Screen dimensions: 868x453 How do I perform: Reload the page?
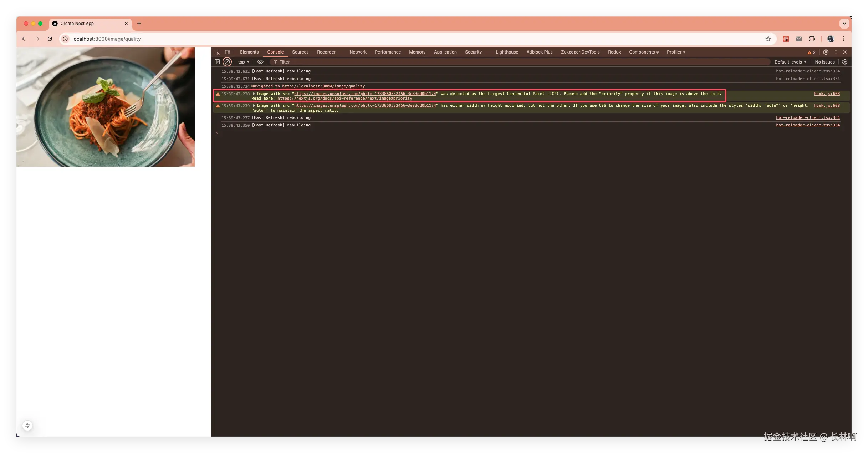point(50,39)
